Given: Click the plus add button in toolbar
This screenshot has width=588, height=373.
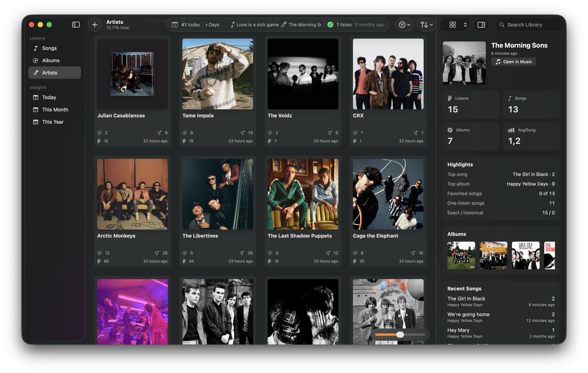Looking at the screenshot, I should 95,25.
